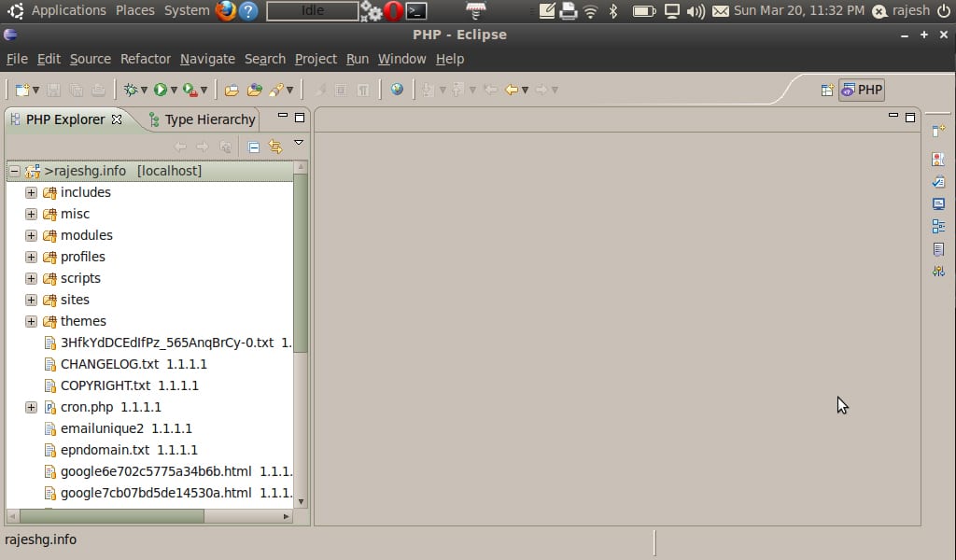Open the Refactor menu
Screen dimensions: 956x560
(145, 59)
